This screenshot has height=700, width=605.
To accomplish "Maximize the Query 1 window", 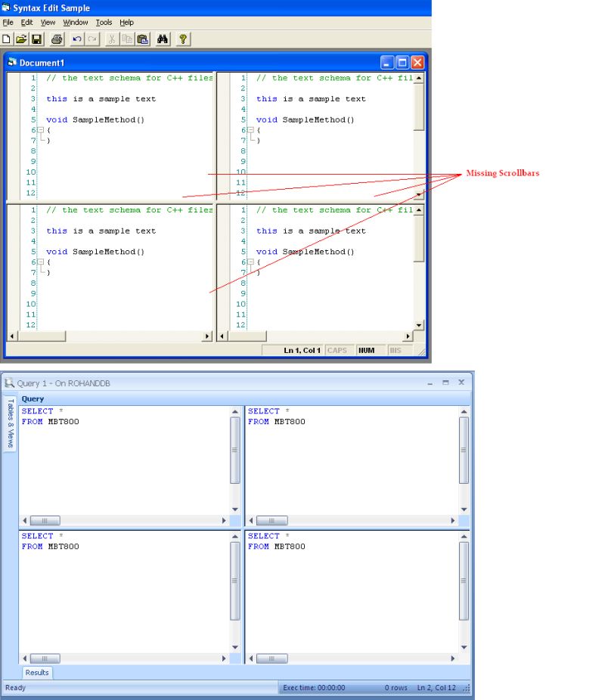I will [445, 383].
